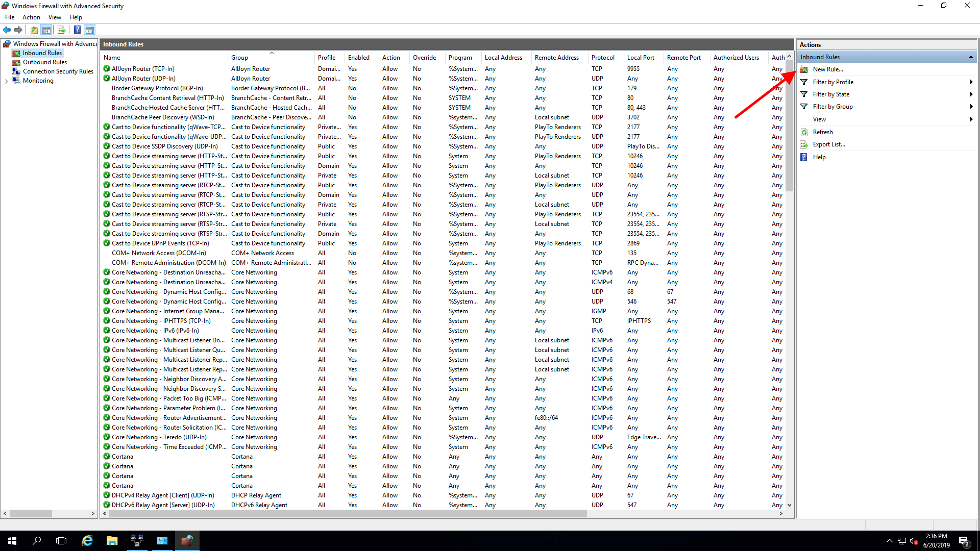
Task: Click the Filter by State funnel icon
Action: [x=804, y=94]
